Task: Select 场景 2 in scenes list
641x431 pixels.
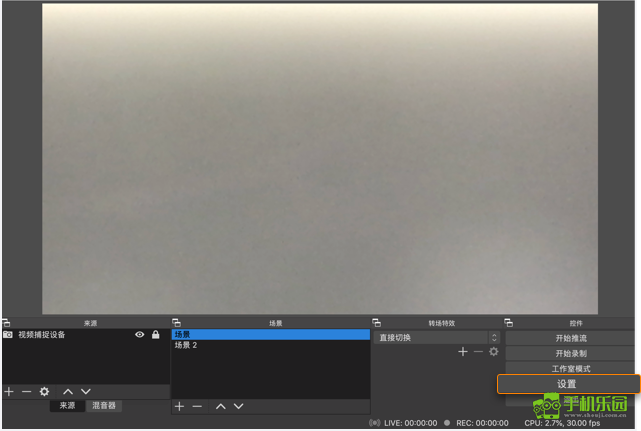Action: (186, 346)
